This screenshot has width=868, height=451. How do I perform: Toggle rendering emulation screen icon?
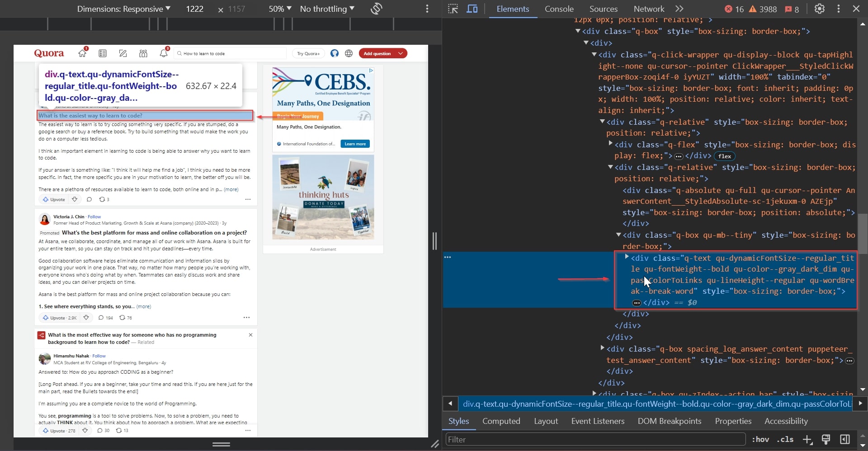pyautogui.click(x=826, y=439)
